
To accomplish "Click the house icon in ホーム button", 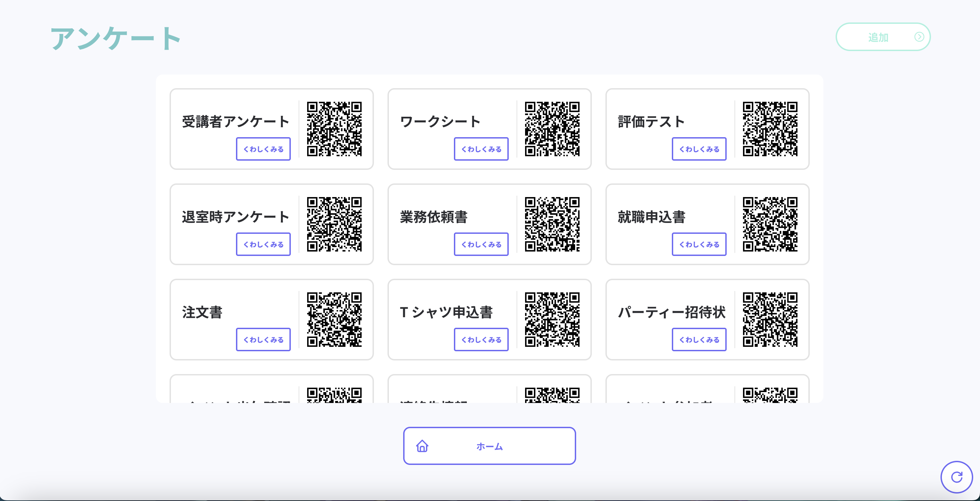I will click(422, 446).
